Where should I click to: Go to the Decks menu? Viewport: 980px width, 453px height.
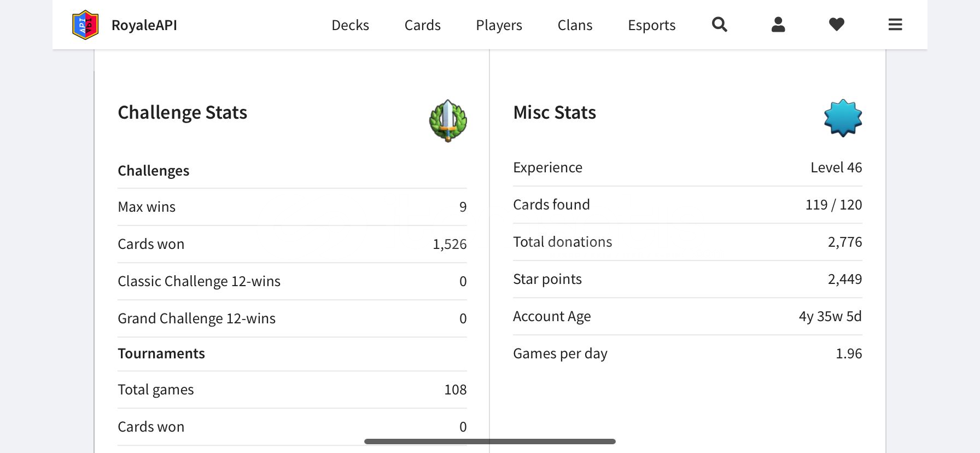[x=350, y=25]
